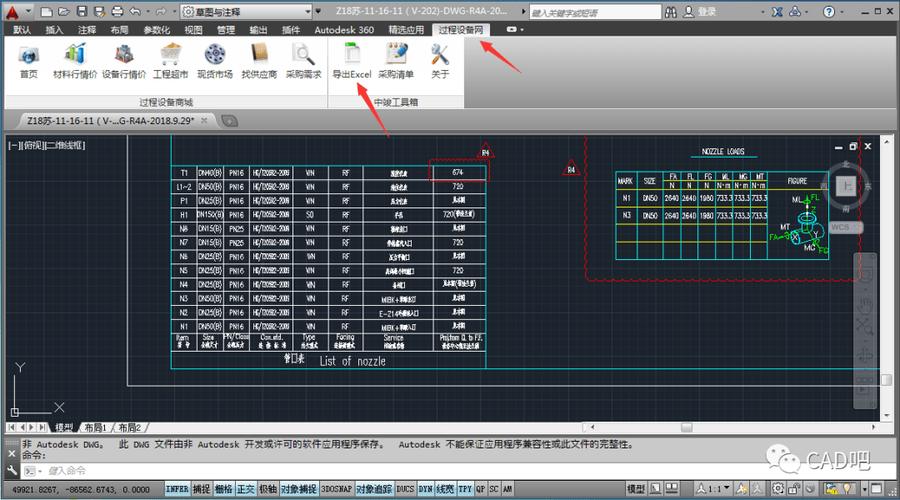The height and width of the screenshot is (500, 900).
Task: Toggle 3DOSNAP in status bar
Action: pyautogui.click(x=336, y=489)
